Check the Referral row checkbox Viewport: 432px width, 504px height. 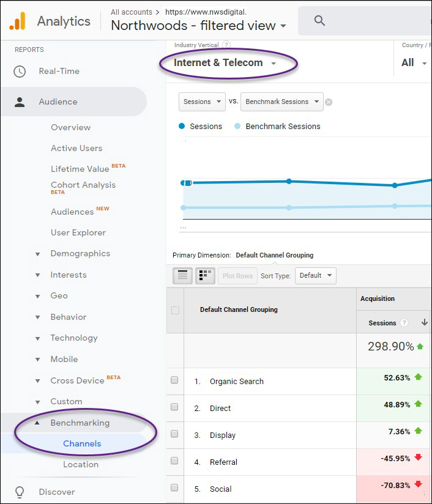click(x=174, y=461)
